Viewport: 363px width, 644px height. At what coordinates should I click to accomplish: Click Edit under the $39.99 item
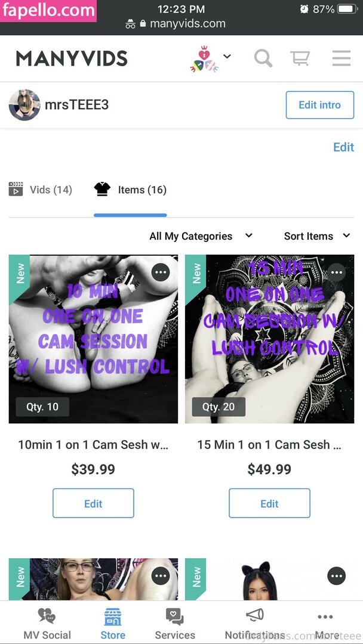[93, 503]
